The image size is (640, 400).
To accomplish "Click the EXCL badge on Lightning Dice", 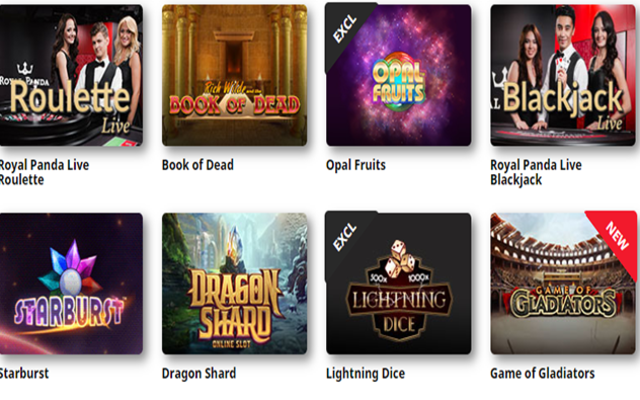I will pyautogui.click(x=344, y=237).
